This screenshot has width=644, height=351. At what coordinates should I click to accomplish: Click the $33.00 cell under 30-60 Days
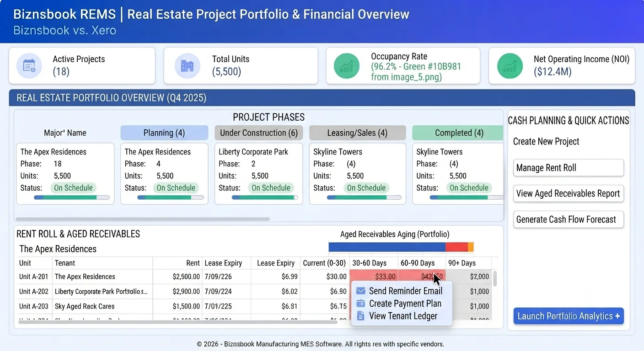click(x=374, y=277)
